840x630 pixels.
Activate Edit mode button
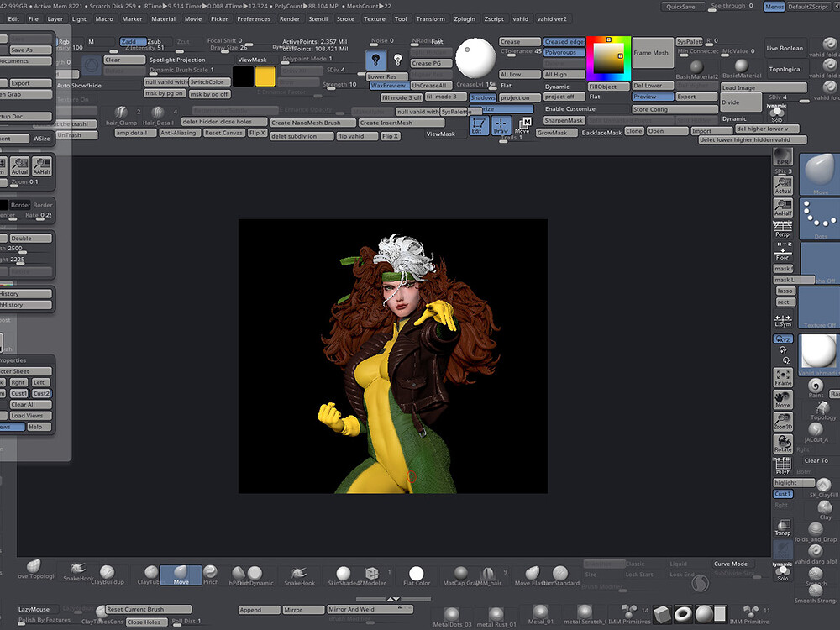pos(479,126)
